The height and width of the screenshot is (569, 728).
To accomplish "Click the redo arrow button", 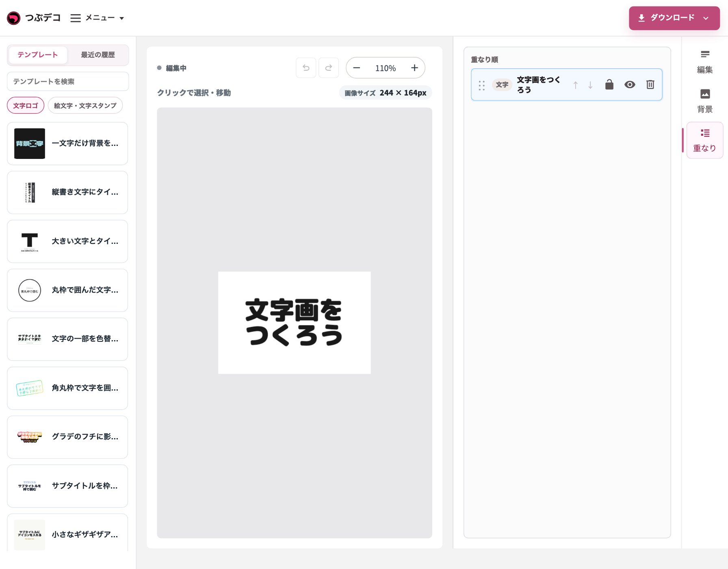I will [x=329, y=68].
